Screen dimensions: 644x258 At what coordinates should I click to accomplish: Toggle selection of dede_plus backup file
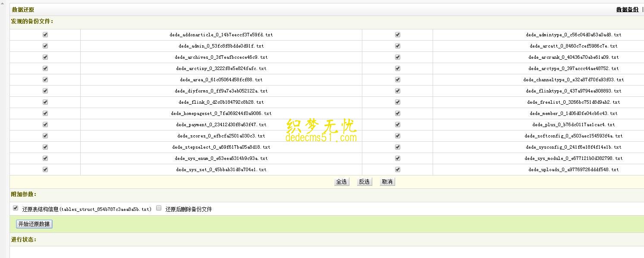click(x=397, y=124)
